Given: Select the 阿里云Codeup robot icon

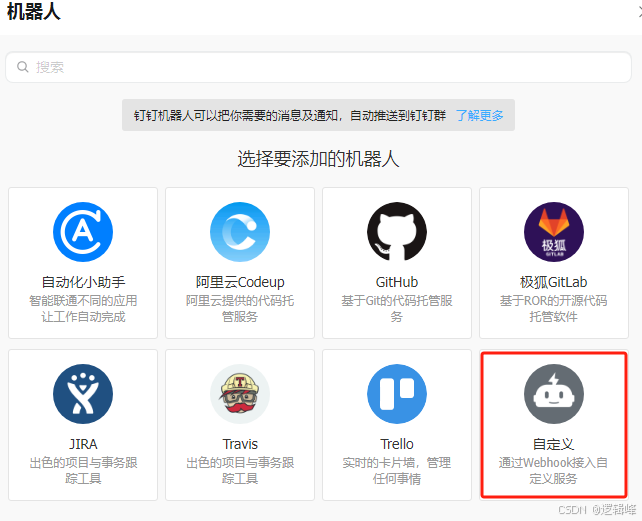Looking at the screenshot, I should click(240, 232).
